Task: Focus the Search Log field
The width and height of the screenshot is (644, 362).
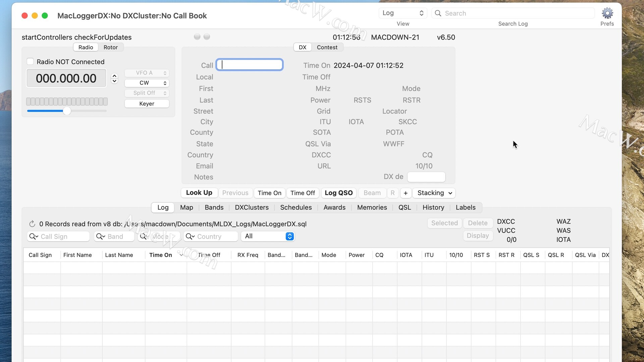Action: (513, 13)
